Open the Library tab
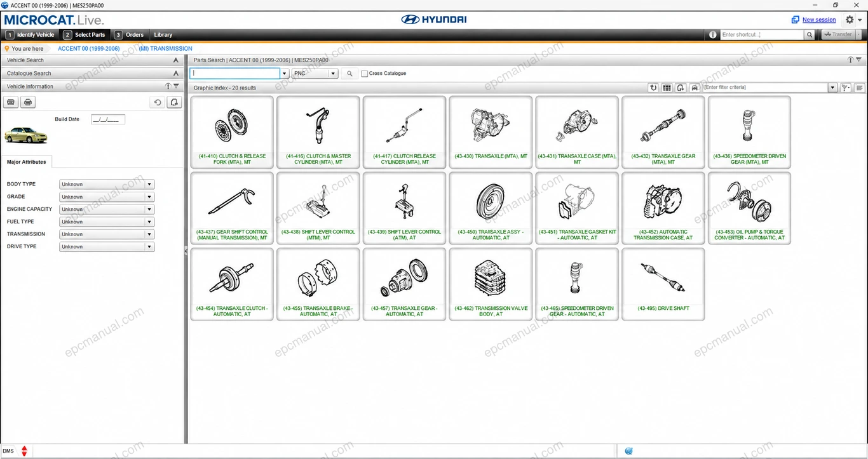This screenshot has height=459, width=868. (163, 35)
